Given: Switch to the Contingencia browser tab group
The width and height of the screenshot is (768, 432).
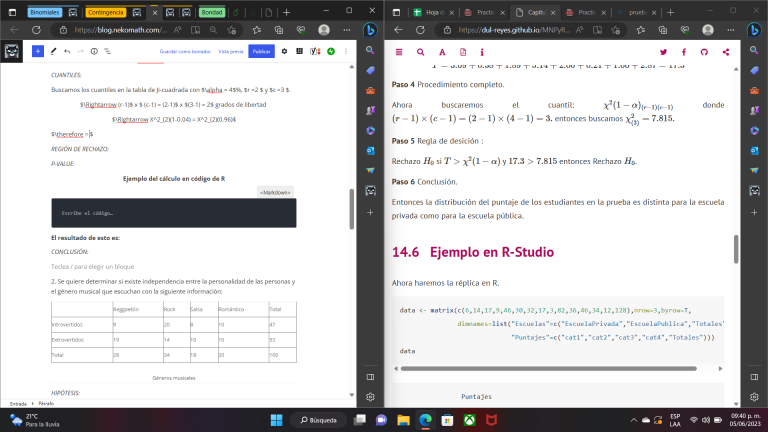Looking at the screenshot, I should (106, 12).
